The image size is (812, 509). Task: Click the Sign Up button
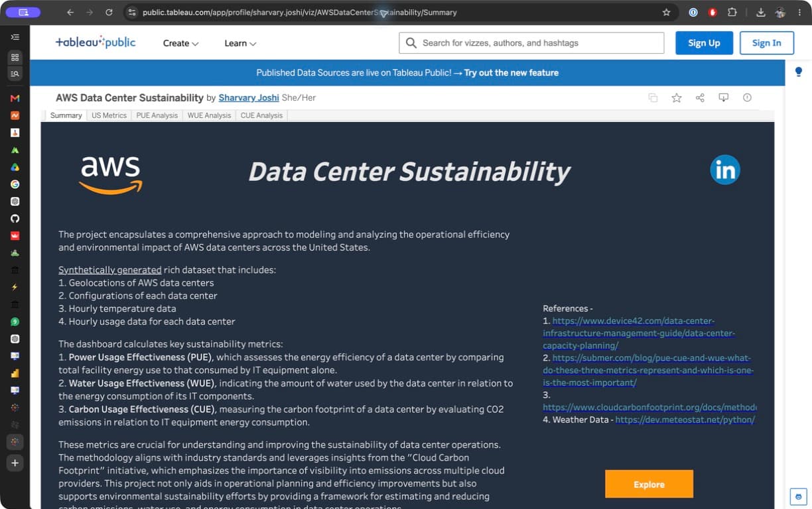(704, 43)
